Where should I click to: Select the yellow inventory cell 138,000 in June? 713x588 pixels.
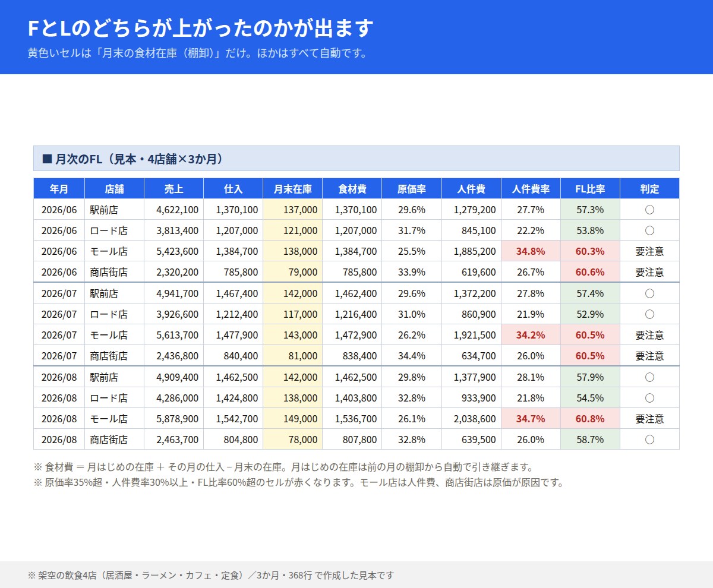click(x=292, y=251)
